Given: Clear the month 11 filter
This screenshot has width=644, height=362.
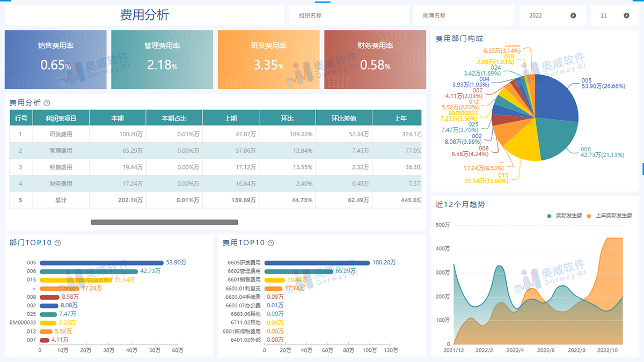Looking at the screenshot, I should coord(626,16).
